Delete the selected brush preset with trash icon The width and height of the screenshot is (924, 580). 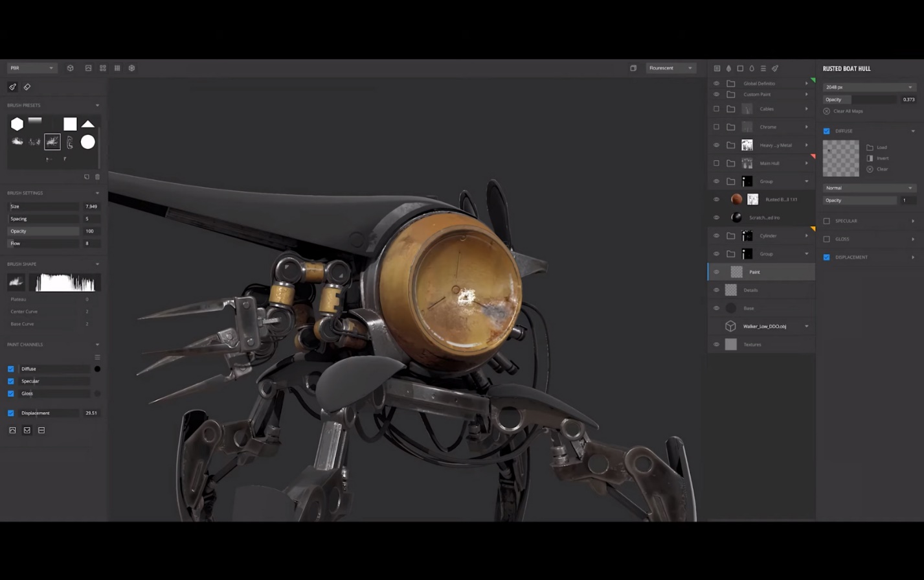point(97,176)
